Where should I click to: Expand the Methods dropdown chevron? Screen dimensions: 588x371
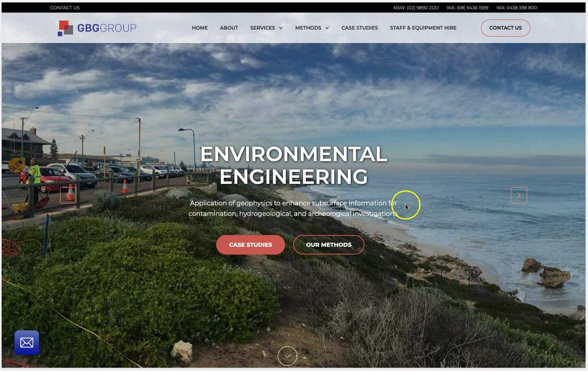[x=327, y=28]
